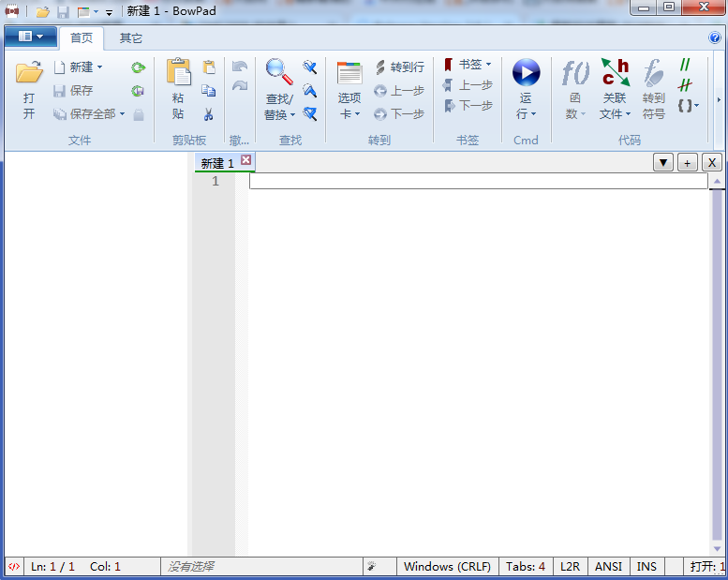Click quick access open folder icon
This screenshot has height=580, width=728.
43,11
